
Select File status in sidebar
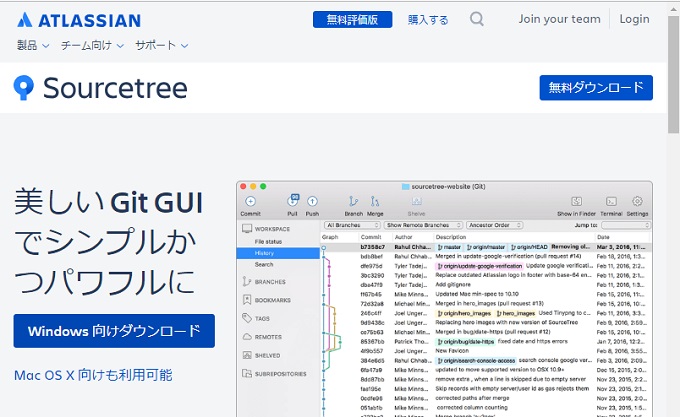[268, 241]
